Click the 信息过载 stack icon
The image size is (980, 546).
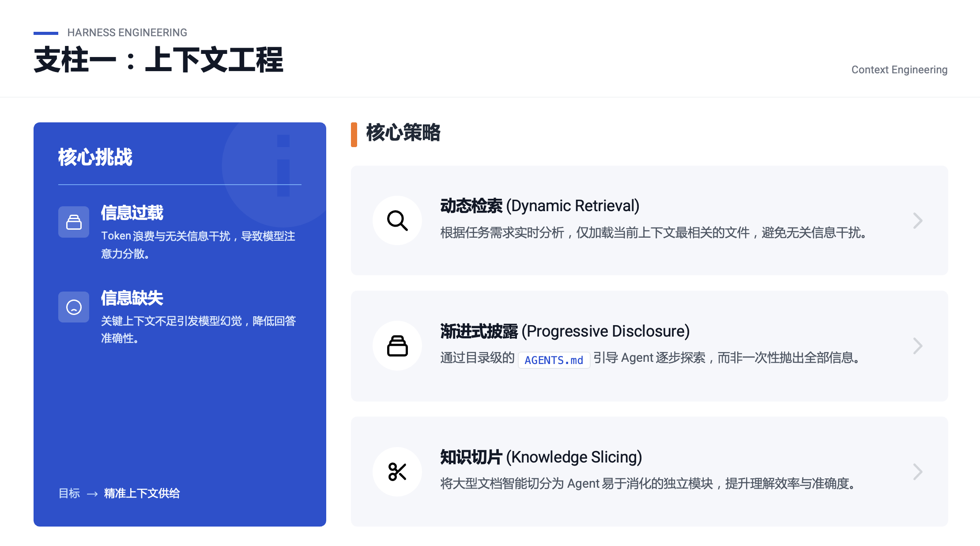74,222
